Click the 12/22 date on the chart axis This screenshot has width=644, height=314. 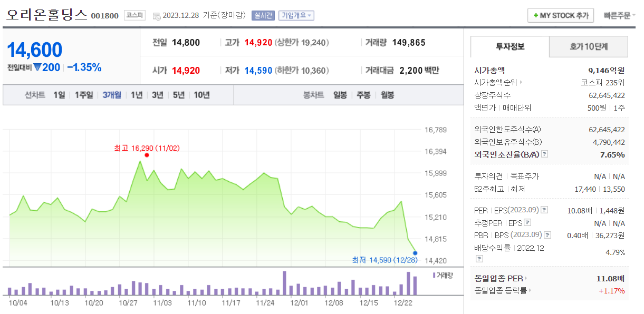[403, 303]
